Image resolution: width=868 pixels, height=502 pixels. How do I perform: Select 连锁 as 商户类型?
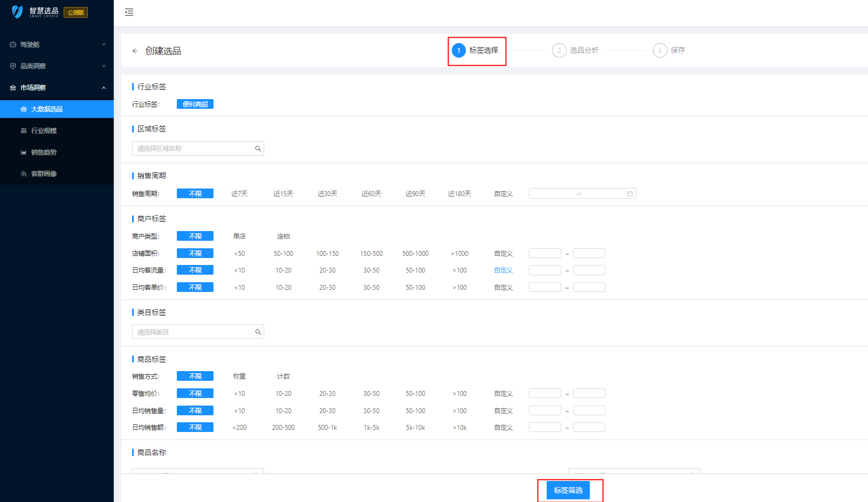pyautogui.click(x=283, y=236)
